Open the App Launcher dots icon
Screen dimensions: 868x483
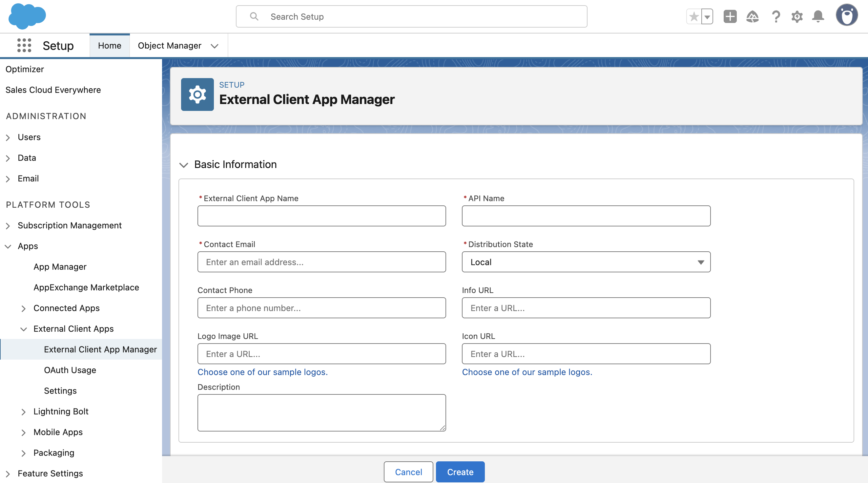24,46
